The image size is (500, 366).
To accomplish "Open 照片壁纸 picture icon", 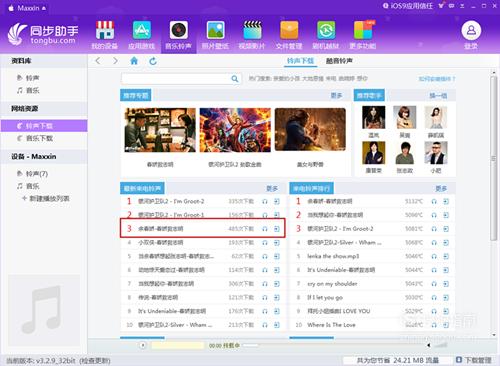I will [215, 31].
